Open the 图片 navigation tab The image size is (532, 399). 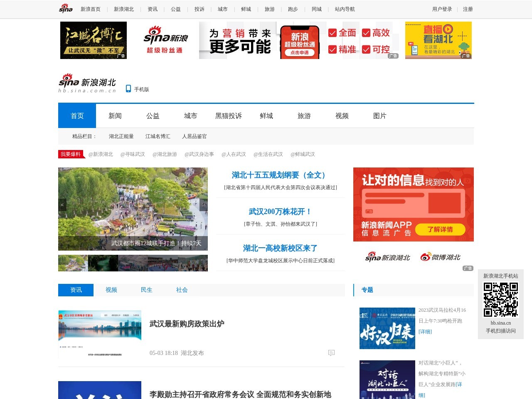(380, 116)
